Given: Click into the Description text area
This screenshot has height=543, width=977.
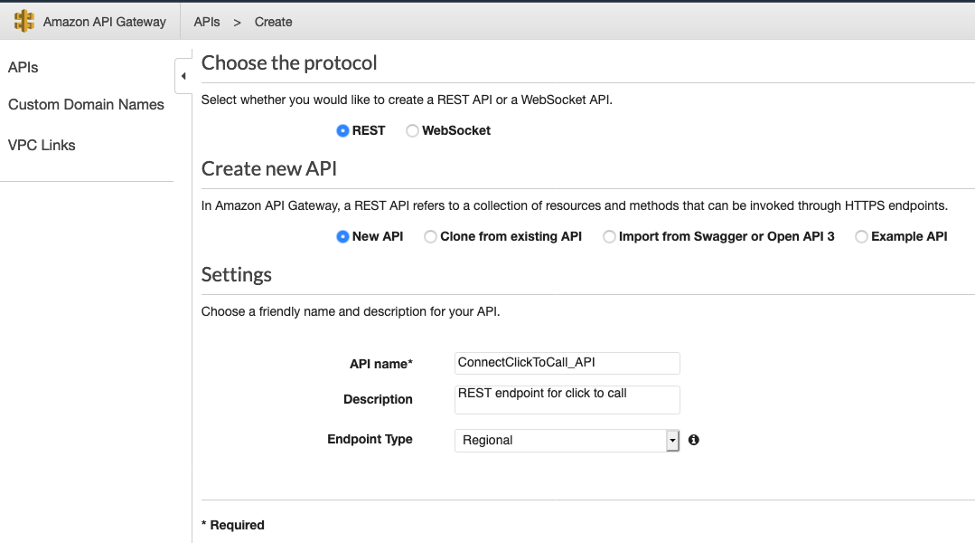Looking at the screenshot, I should 567,400.
